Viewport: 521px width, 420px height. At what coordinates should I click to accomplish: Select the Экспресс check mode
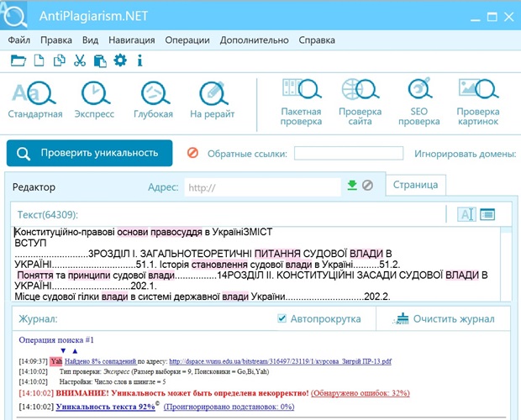tap(94, 100)
